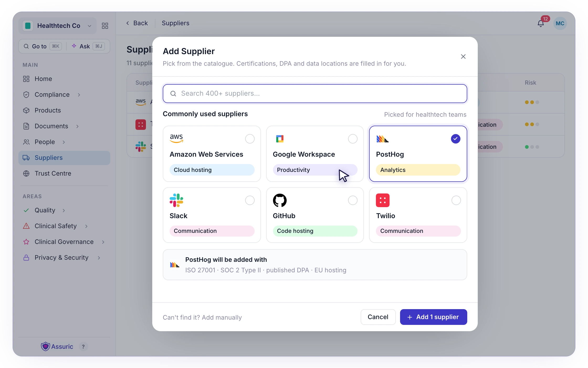Open the Healthtech Co workspace dropdown

pyautogui.click(x=57, y=26)
